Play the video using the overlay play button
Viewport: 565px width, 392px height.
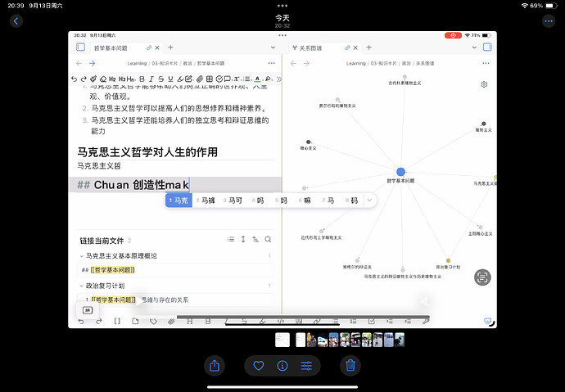(x=139, y=301)
